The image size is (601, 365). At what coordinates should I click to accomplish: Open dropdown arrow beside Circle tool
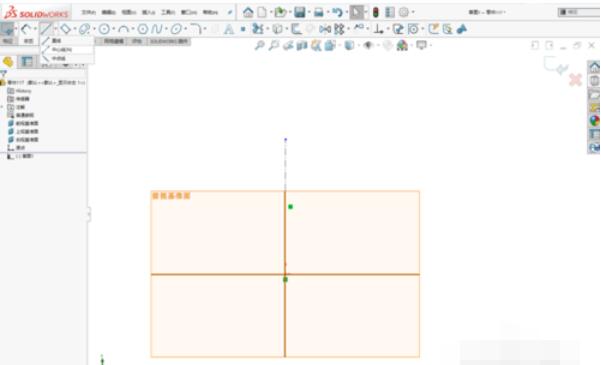113,29
